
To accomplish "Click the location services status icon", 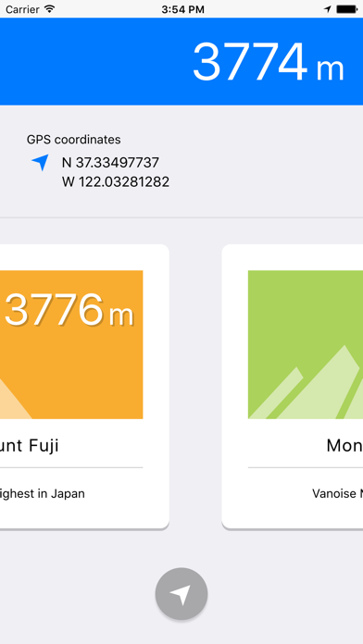I will click(328, 9).
